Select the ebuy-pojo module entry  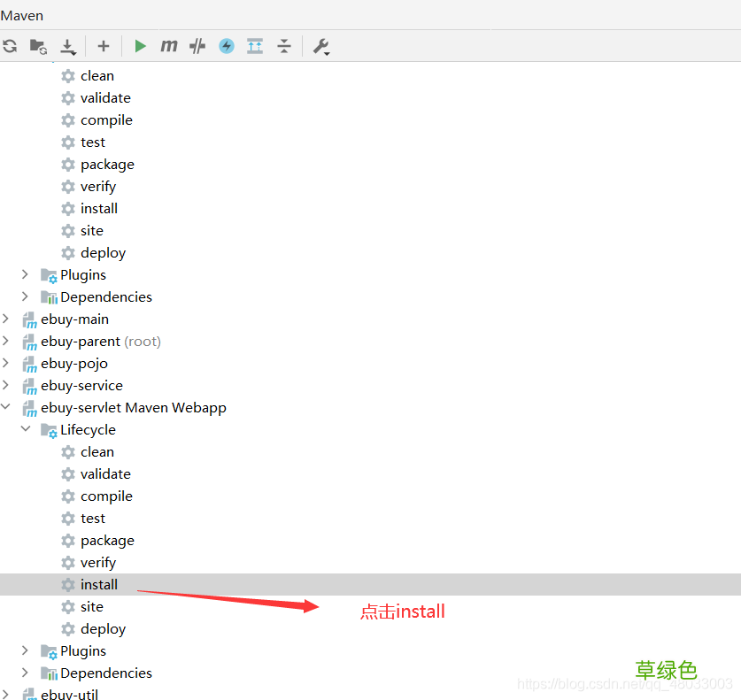(73, 364)
